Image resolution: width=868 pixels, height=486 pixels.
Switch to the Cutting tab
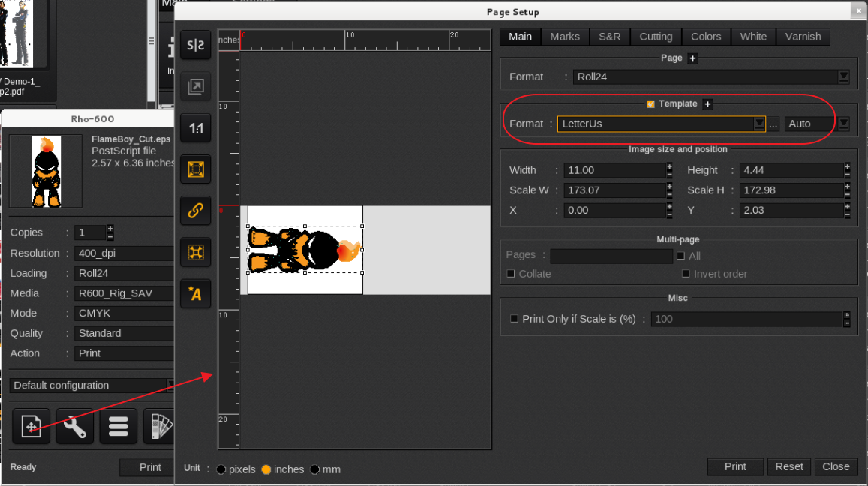tap(656, 37)
